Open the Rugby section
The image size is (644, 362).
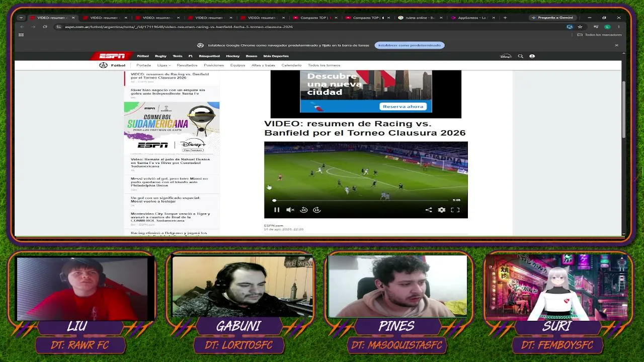[160, 56]
